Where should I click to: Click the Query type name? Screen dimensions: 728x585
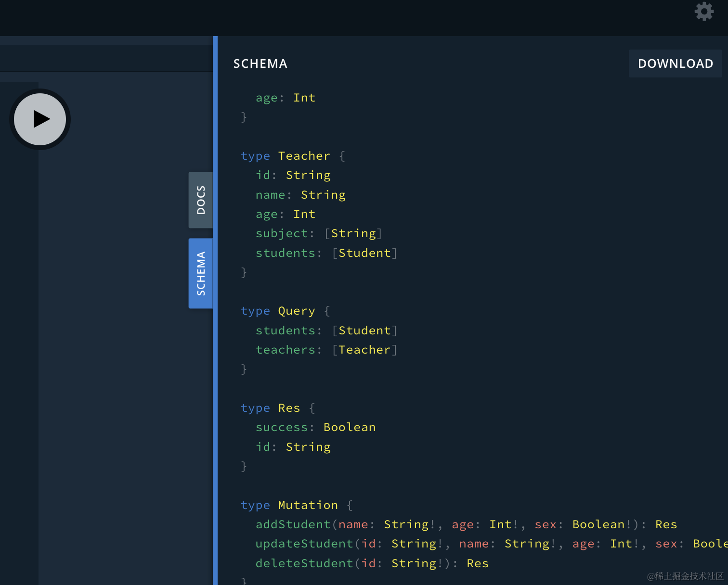pyautogui.click(x=296, y=311)
